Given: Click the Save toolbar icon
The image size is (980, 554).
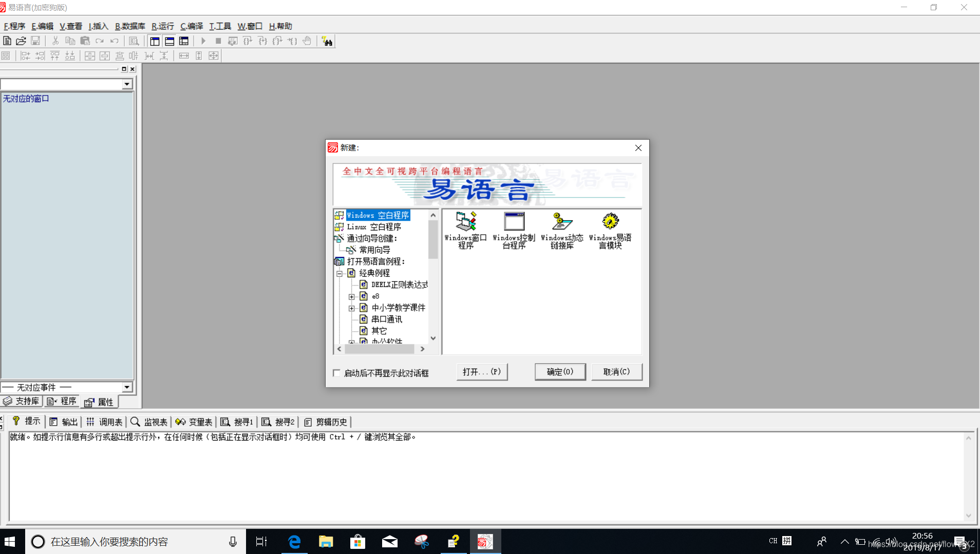Looking at the screenshot, I should point(35,41).
